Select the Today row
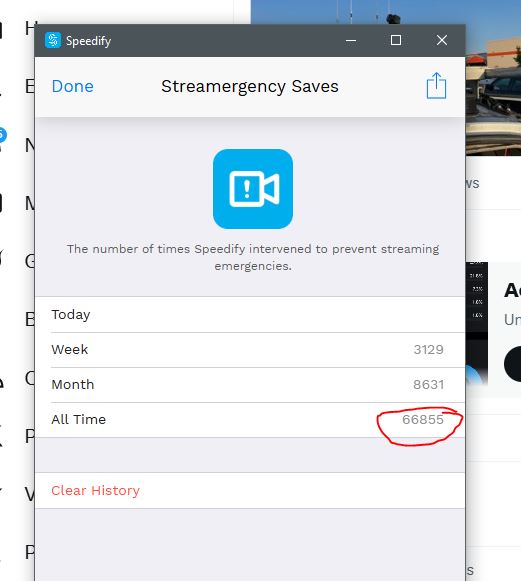 250,315
